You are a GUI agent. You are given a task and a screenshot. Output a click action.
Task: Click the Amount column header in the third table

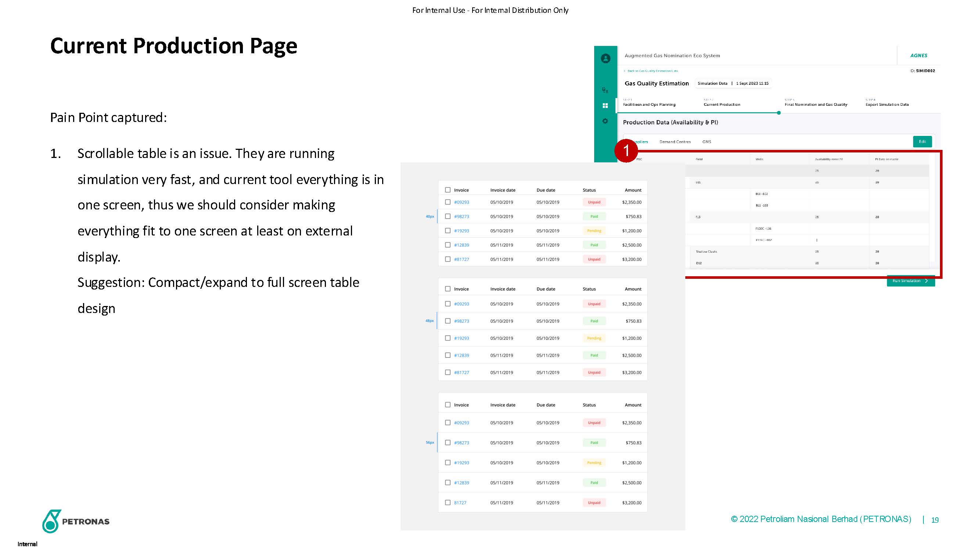click(633, 405)
